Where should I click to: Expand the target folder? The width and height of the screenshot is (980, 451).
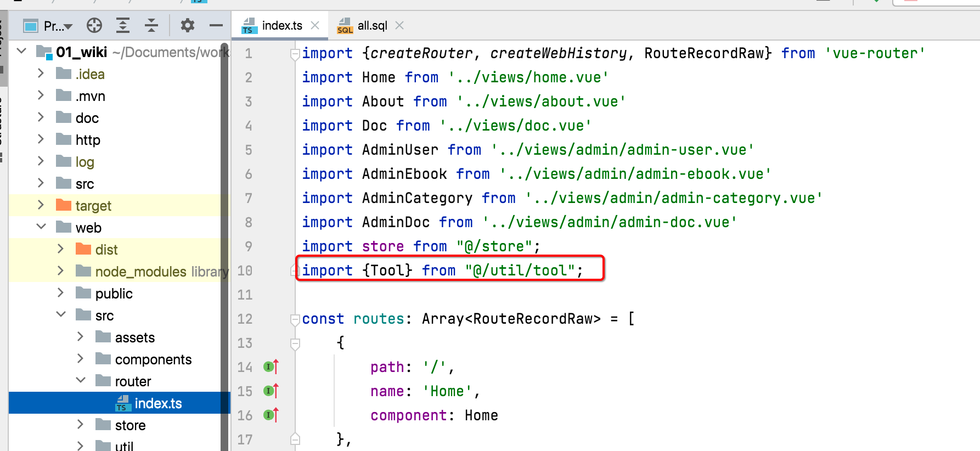41,205
